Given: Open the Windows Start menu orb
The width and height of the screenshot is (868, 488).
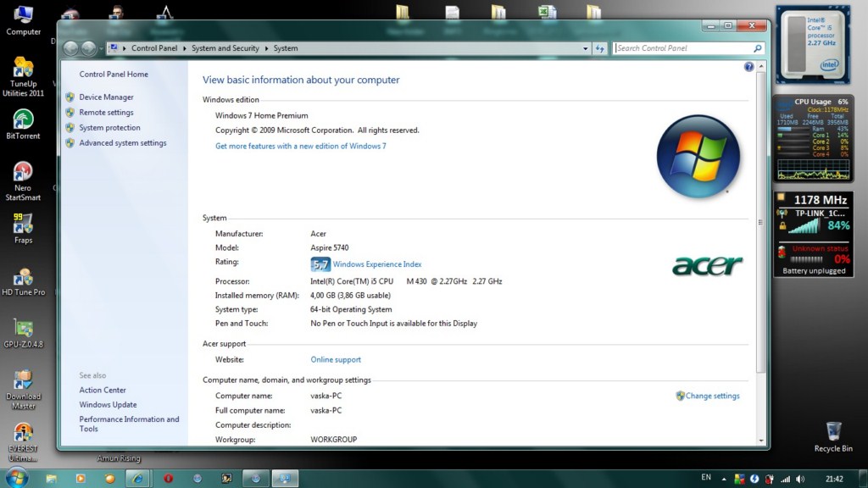Looking at the screenshot, I should pyautogui.click(x=16, y=478).
